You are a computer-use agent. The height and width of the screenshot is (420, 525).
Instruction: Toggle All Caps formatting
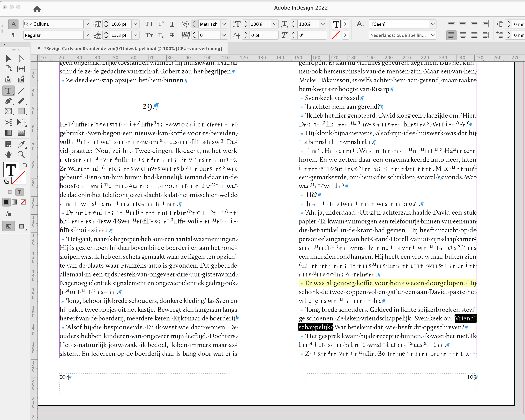149,24
